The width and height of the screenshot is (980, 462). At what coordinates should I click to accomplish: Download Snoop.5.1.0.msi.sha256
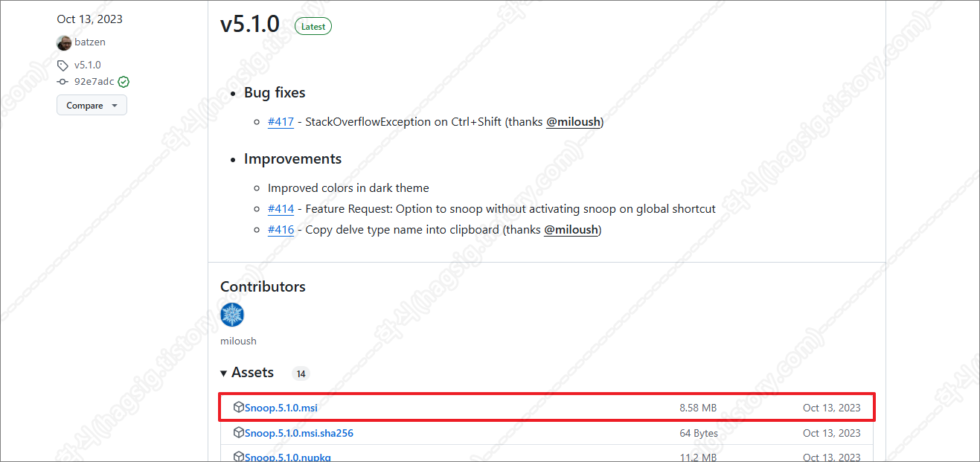(x=299, y=433)
